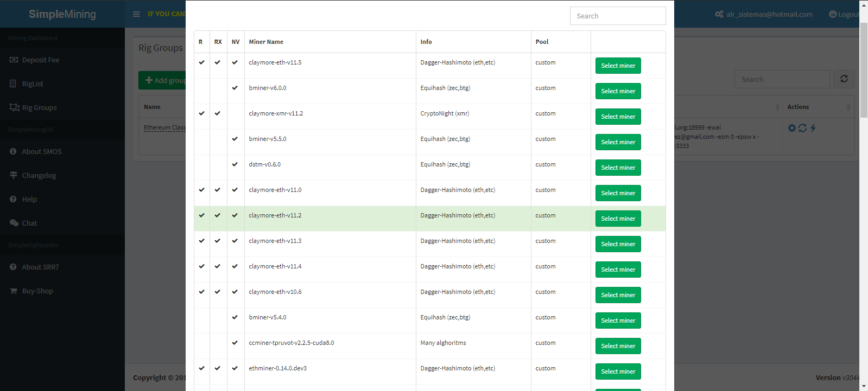Click the refresh icon beside background search
This screenshot has height=391, width=868.
click(844, 79)
